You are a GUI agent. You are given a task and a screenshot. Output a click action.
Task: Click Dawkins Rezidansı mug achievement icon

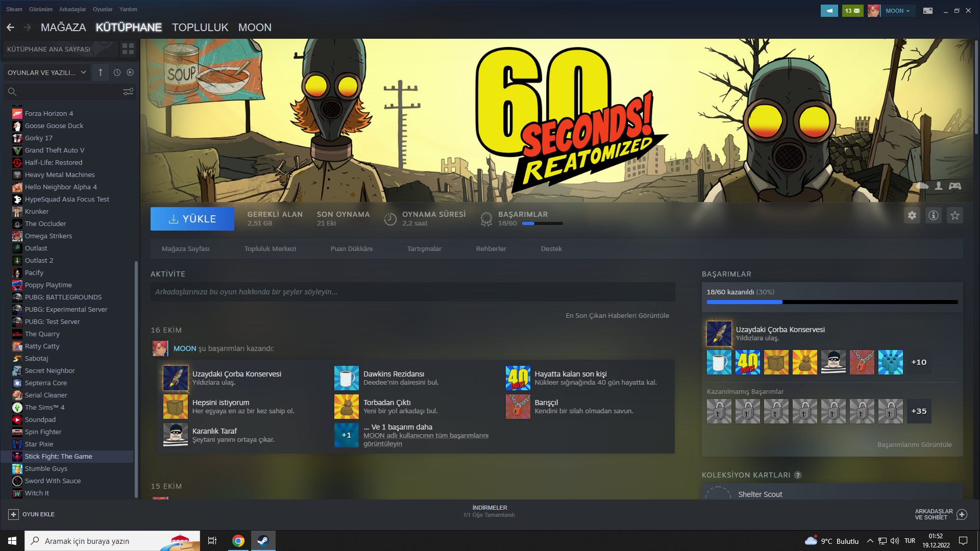click(x=347, y=378)
